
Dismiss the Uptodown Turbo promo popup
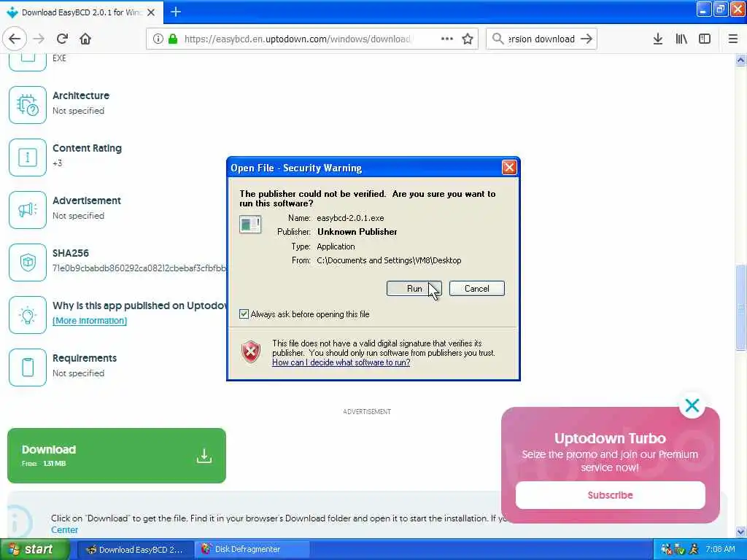click(x=692, y=405)
